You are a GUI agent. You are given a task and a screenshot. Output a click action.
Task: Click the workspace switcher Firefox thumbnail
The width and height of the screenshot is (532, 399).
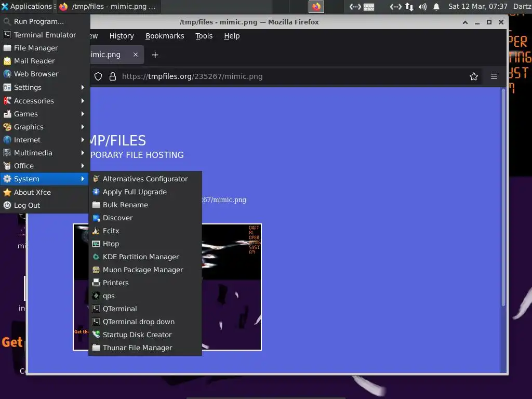pyautogui.click(x=316, y=7)
